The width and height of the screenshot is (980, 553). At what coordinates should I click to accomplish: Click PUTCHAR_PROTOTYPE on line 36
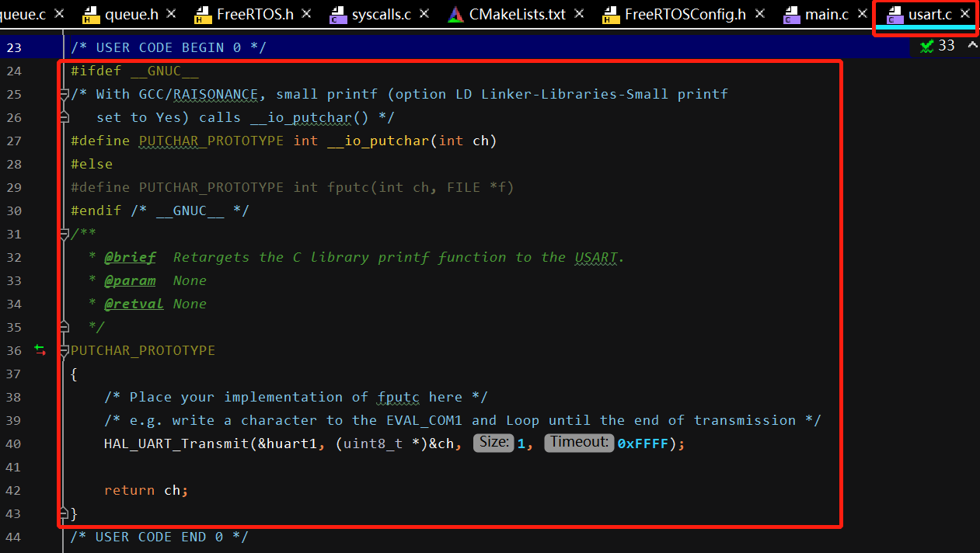pos(143,350)
